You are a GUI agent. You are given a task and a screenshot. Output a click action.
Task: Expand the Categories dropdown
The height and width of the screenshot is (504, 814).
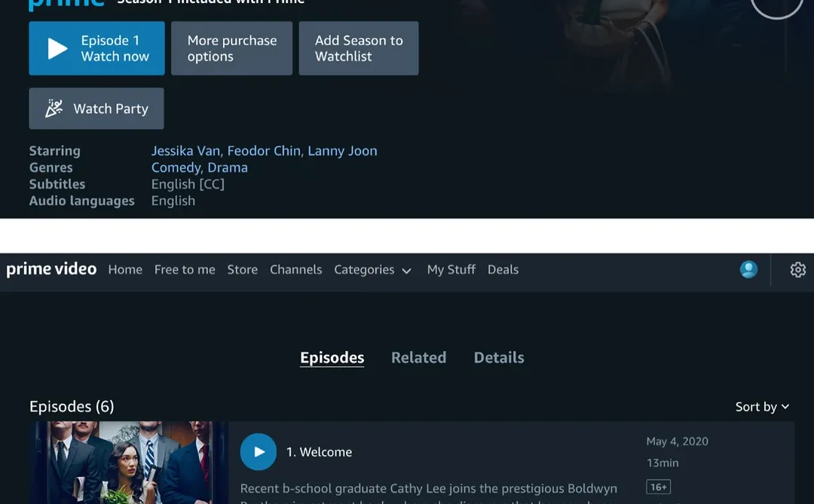pos(373,270)
